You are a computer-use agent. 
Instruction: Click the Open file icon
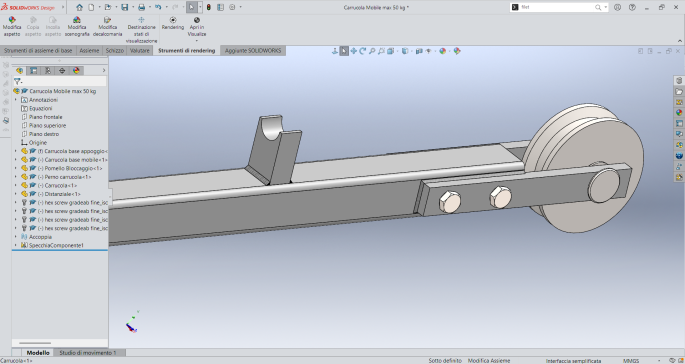click(107, 7)
